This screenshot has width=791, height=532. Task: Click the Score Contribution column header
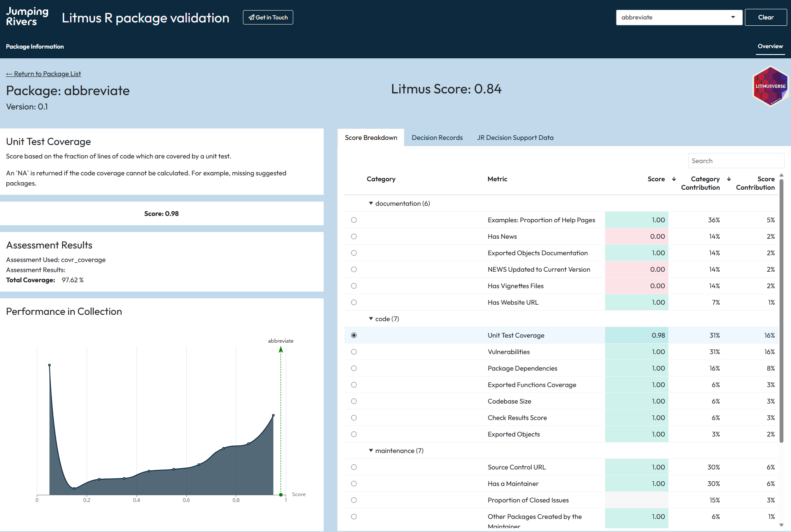(755, 183)
